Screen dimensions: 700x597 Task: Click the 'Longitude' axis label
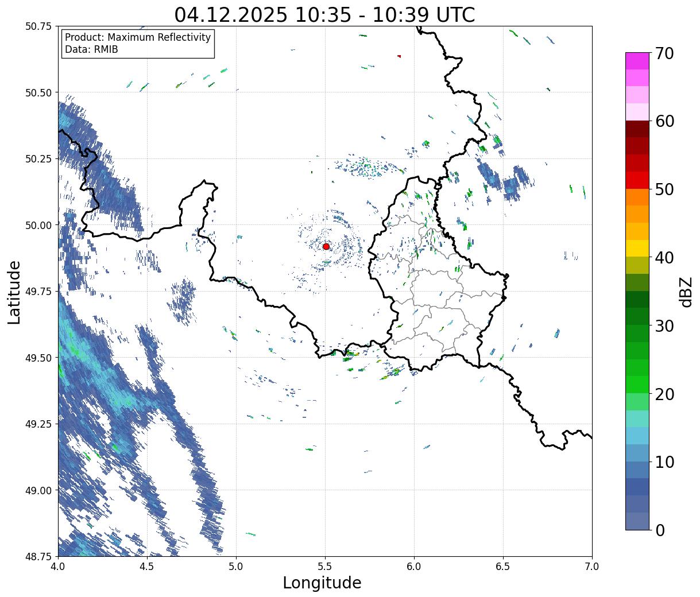[x=322, y=583]
